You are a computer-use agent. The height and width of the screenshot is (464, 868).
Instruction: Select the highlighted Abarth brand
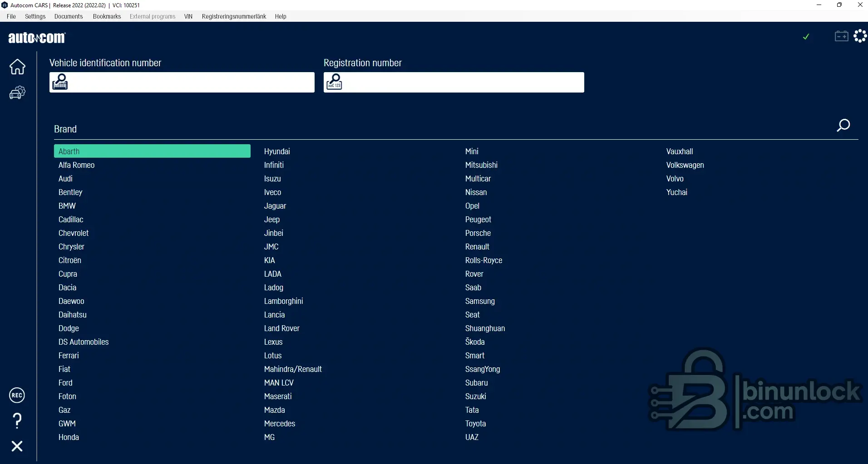152,151
